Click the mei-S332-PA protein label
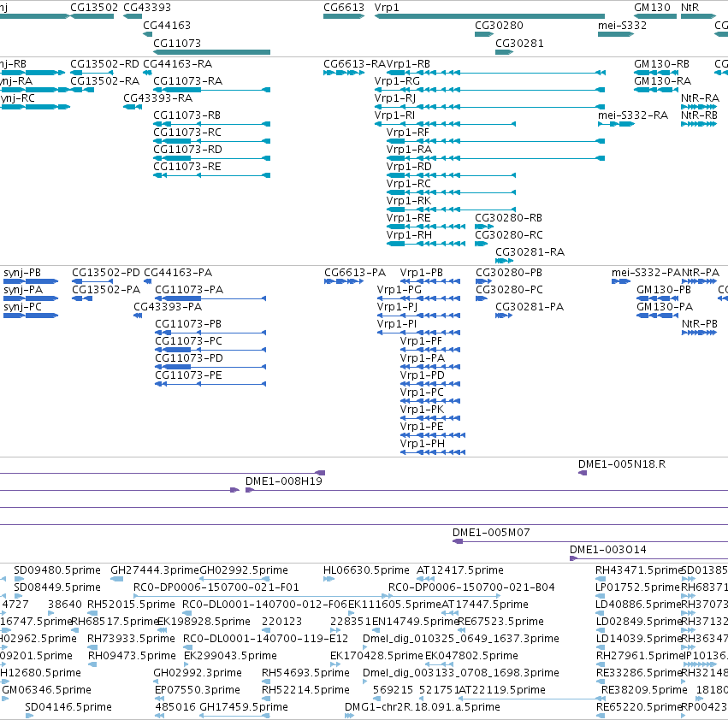This screenshot has width=728, height=720. point(646,273)
